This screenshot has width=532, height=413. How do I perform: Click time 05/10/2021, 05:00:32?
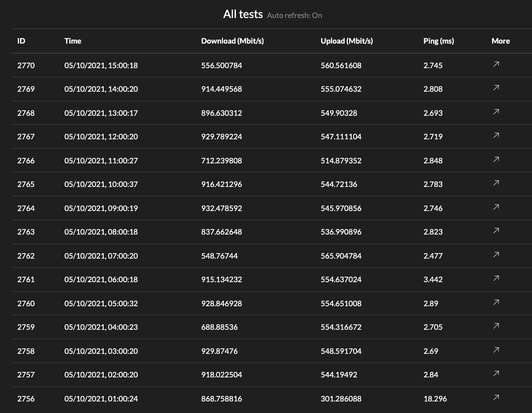(x=101, y=303)
